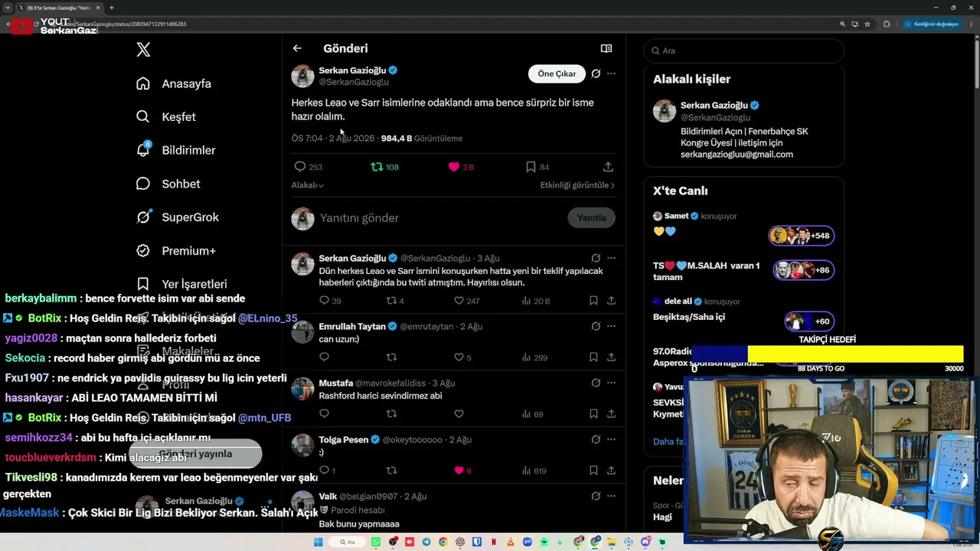Open Emrullah Taytan's profile name
980x551 pixels.
[352, 327]
